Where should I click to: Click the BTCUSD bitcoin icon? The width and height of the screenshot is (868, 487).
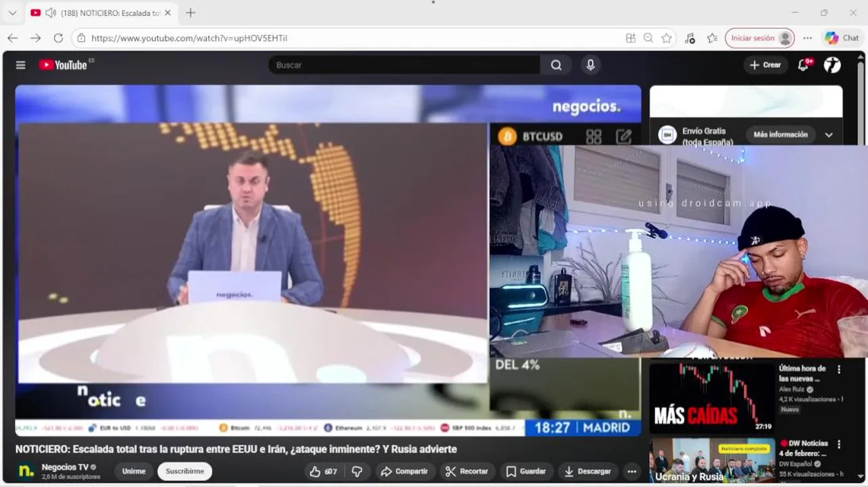[x=507, y=137]
